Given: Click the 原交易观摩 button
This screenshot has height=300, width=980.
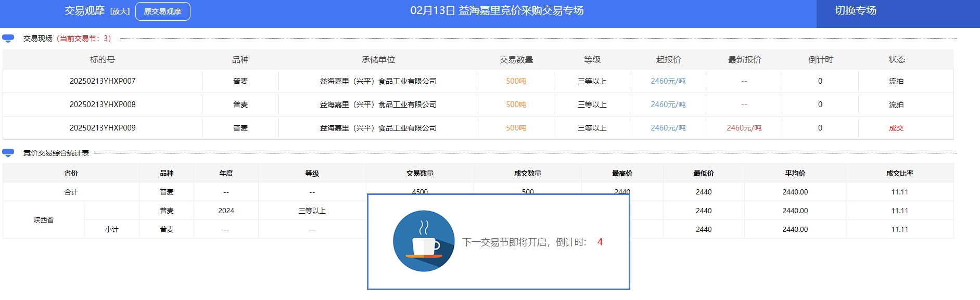Looking at the screenshot, I should pos(163,11).
